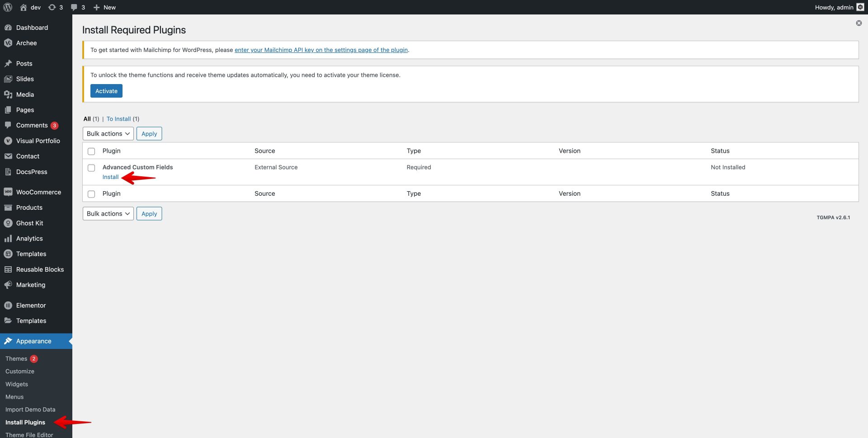
Task: Open the Dashboard from the sidebar
Action: pos(8,28)
